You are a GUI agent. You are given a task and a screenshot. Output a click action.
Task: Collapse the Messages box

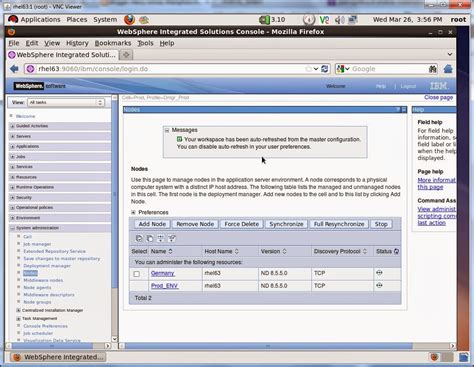coord(167,130)
